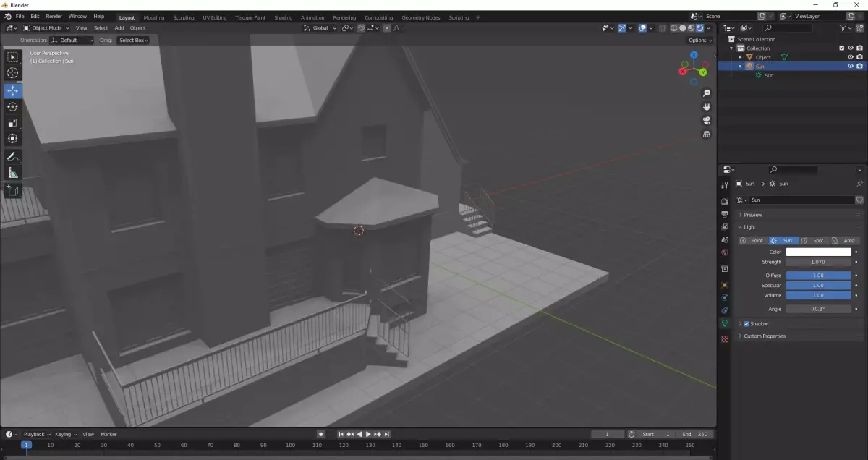Open the Output properties tab

click(x=725, y=215)
